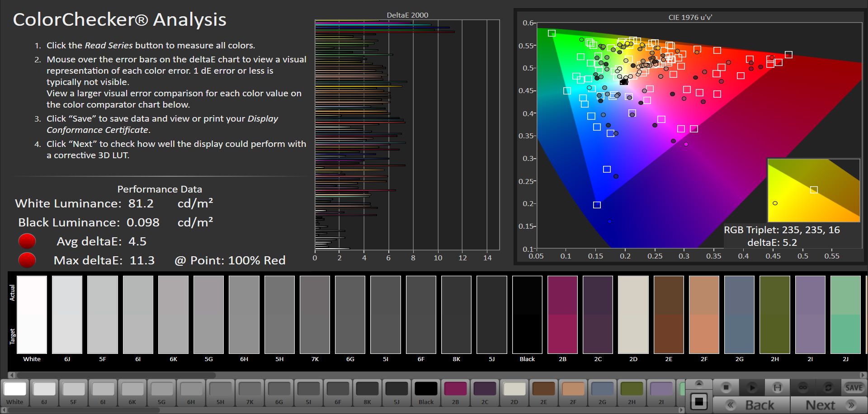Click the 8K comparator patch
The width and height of the screenshot is (868, 414).
[457, 315]
